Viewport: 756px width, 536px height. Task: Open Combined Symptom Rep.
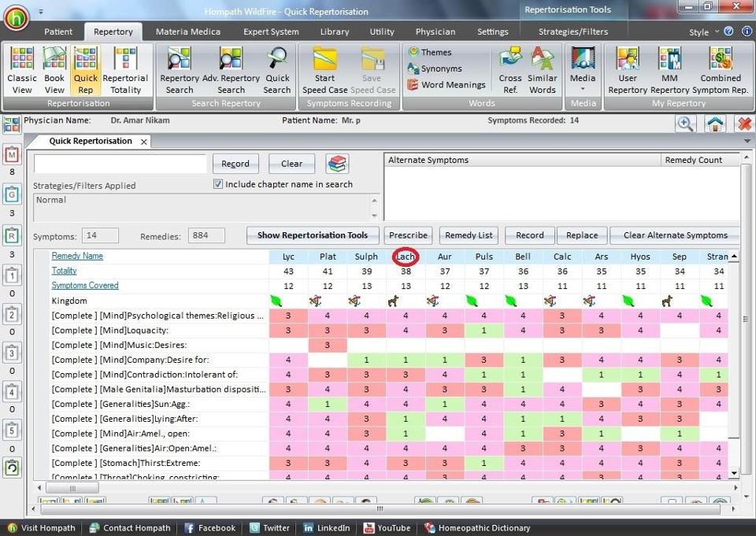[x=721, y=70]
